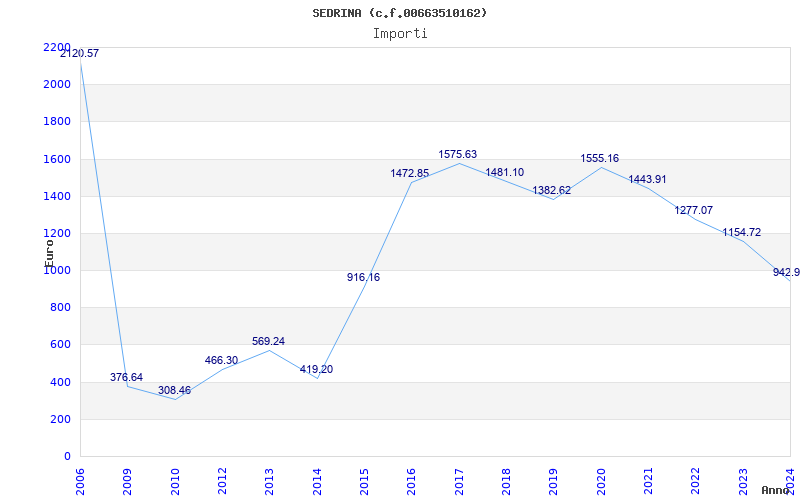Select the data label 1481.10

(505, 172)
